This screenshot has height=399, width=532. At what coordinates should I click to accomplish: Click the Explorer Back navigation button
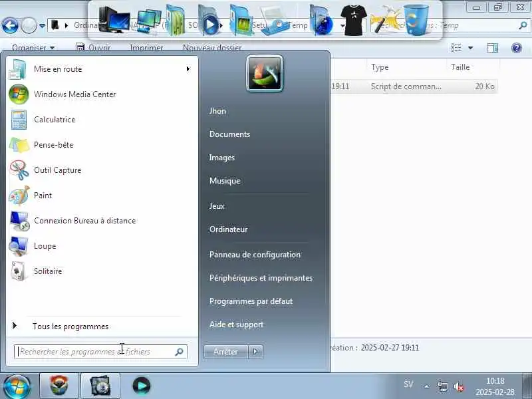tap(10, 25)
